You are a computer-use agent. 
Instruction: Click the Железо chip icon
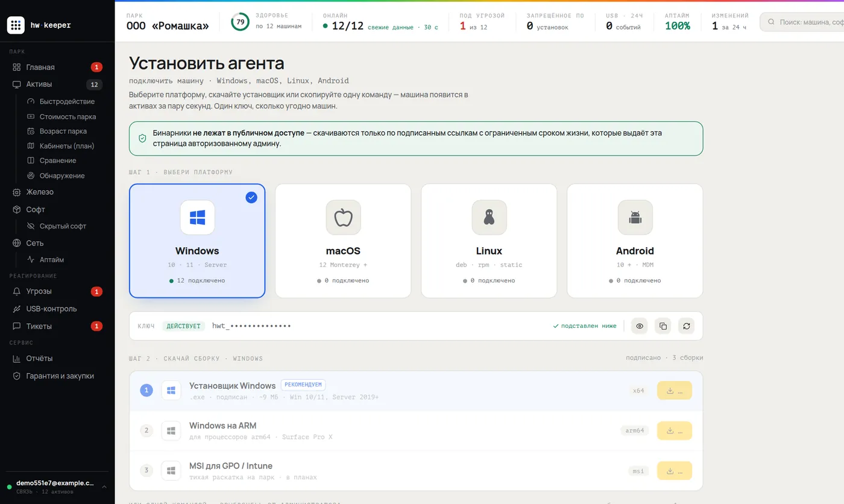pos(17,192)
